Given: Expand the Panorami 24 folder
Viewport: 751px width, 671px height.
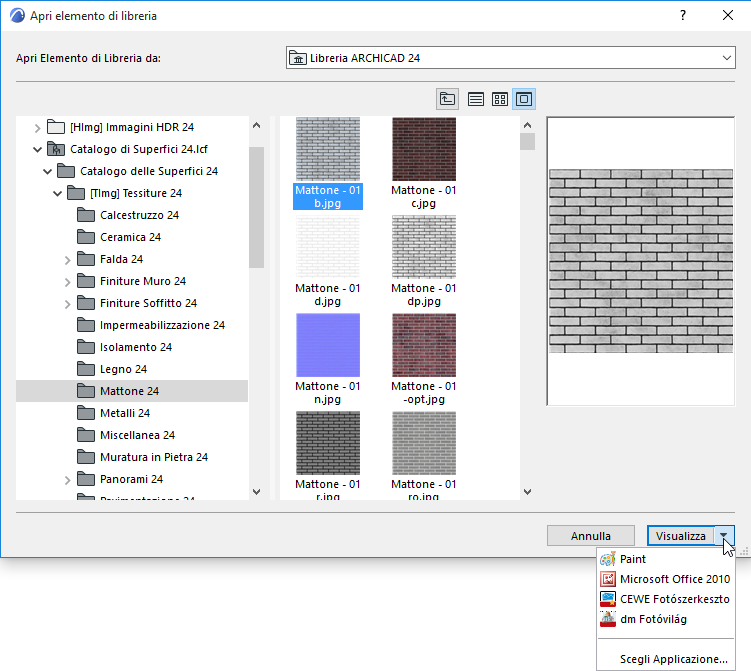Looking at the screenshot, I should (68, 480).
